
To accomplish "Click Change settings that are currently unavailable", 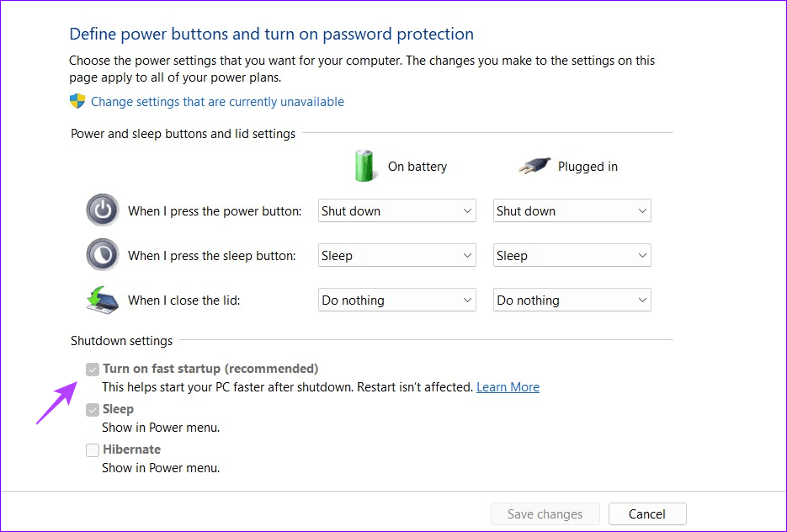I will point(217,102).
